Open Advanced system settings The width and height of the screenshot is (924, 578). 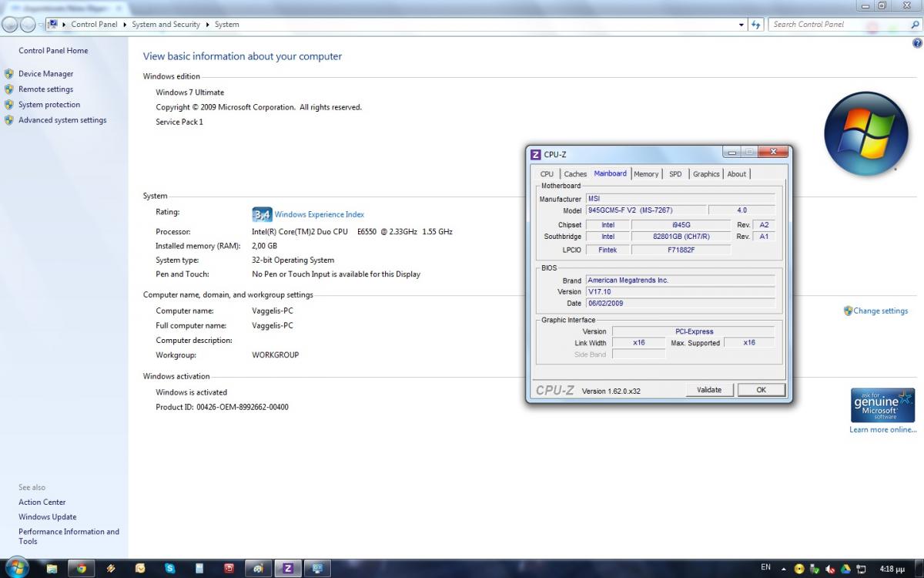coord(62,120)
